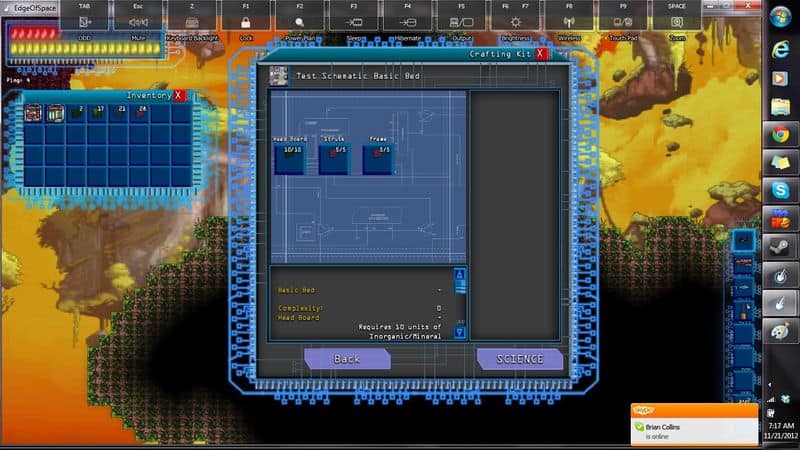Click the Basic Bed schematic thumbnail icon

coord(279,76)
